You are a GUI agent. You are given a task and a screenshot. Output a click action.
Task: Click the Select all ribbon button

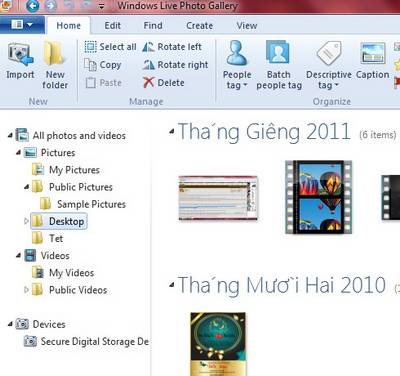point(110,47)
